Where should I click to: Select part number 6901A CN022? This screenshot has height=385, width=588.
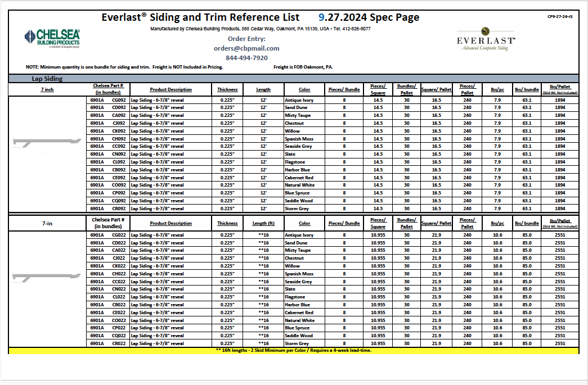click(x=108, y=289)
